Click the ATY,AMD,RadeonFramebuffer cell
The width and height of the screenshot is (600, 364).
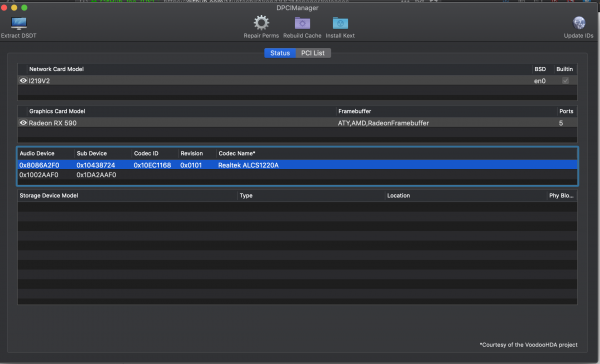coord(383,123)
